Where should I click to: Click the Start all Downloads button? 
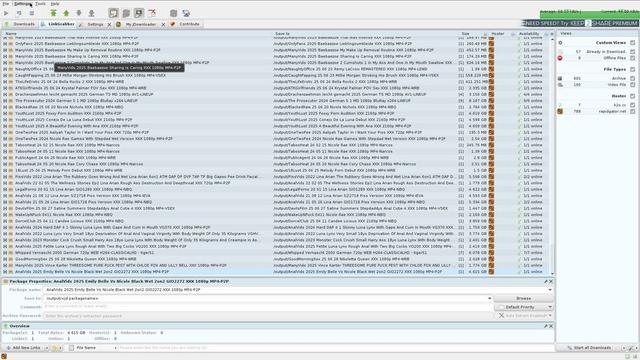click(x=589, y=348)
